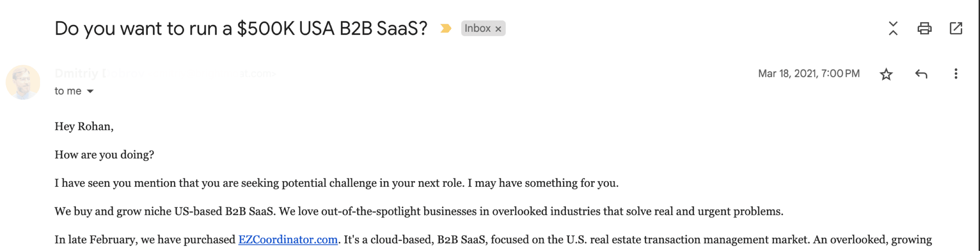Open the EZCoordinator.com link
This screenshot has width=980, height=251.
(x=288, y=240)
